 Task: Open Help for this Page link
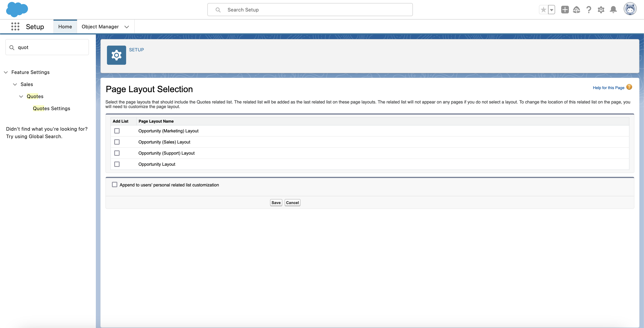click(x=608, y=88)
